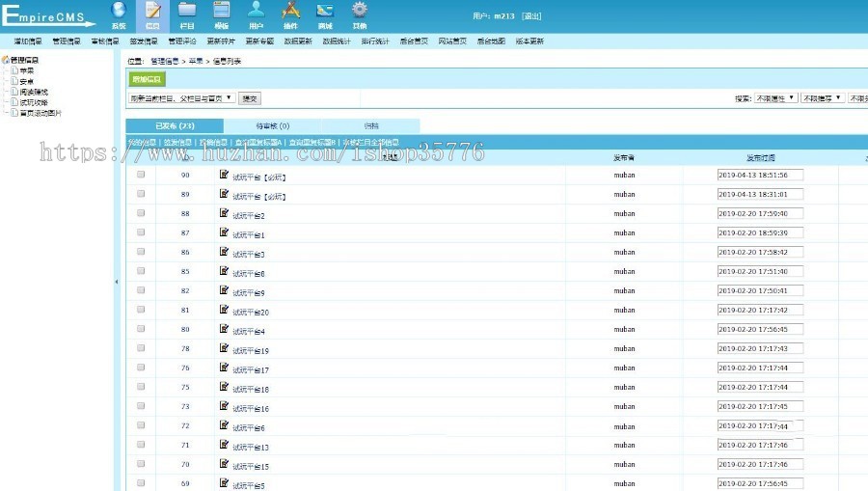Screen dimensions: 868x491
Task: Click the edit icon for row ID 89
Action: (224, 194)
